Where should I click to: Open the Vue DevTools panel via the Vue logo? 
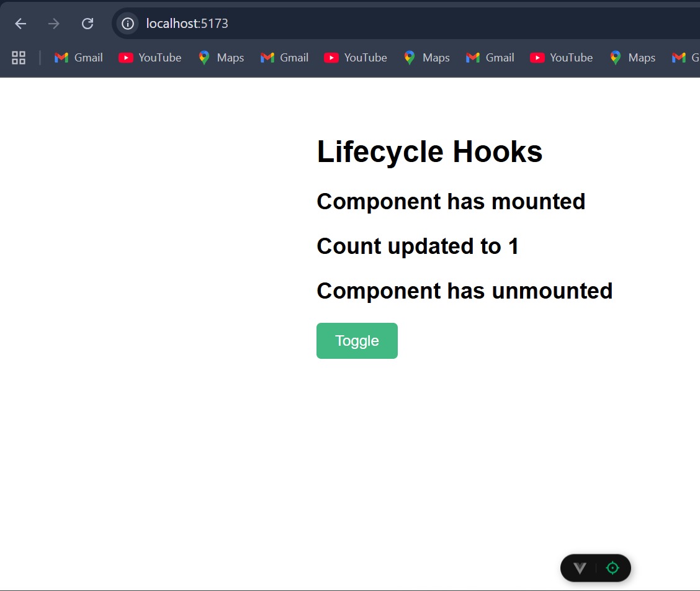[x=580, y=567]
